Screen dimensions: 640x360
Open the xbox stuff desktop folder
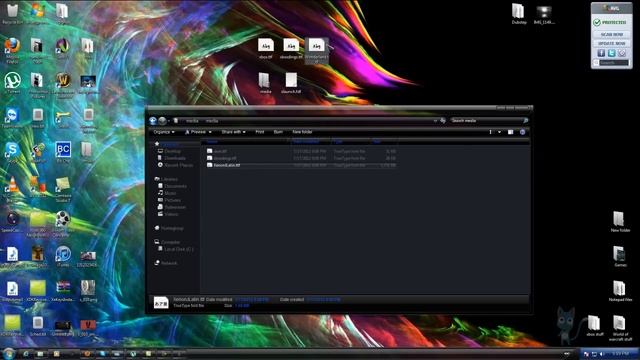(594, 325)
